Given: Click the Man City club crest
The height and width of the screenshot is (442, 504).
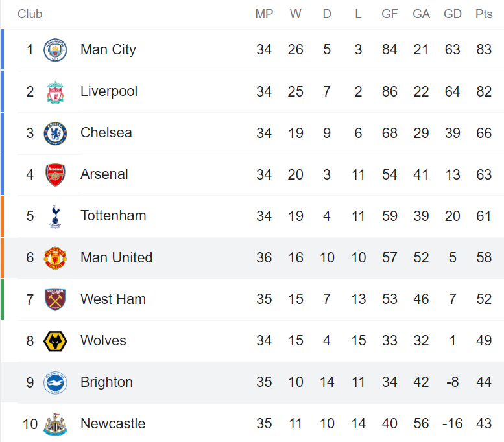Looking at the screenshot, I should click(55, 50).
